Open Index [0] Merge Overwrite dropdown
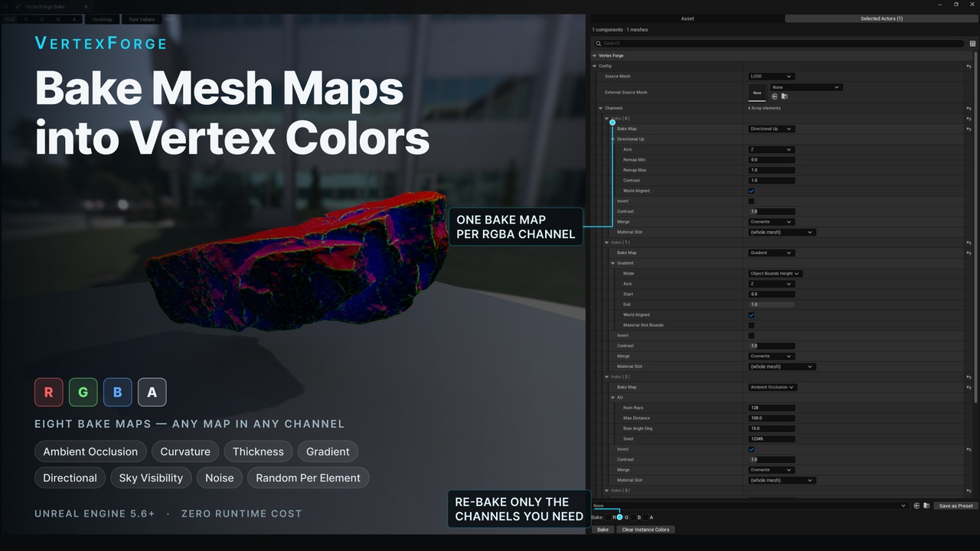Viewport: 980px width, 551px height. (x=771, y=222)
